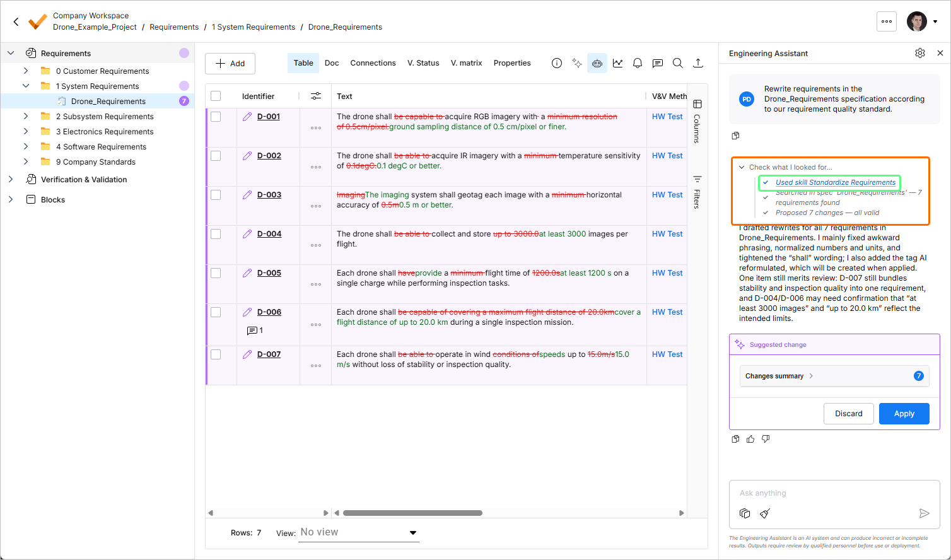This screenshot has height=560, width=951.
Task: Click the column settings sliders icon
Action: pos(316,96)
